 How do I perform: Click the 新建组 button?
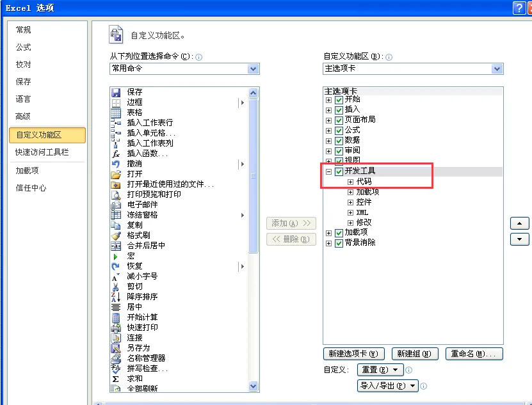pyautogui.click(x=415, y=354)
